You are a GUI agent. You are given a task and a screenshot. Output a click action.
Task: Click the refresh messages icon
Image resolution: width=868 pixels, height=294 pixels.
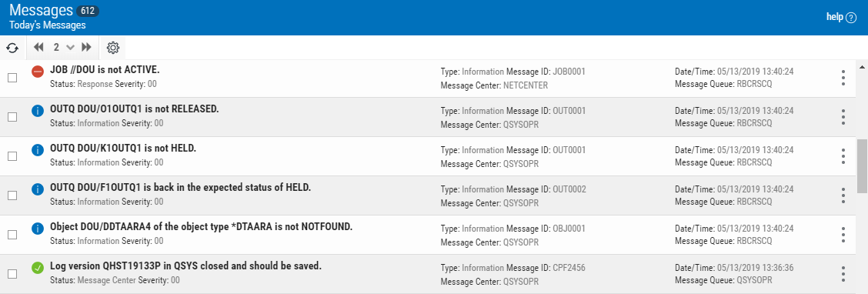point(12,48)
